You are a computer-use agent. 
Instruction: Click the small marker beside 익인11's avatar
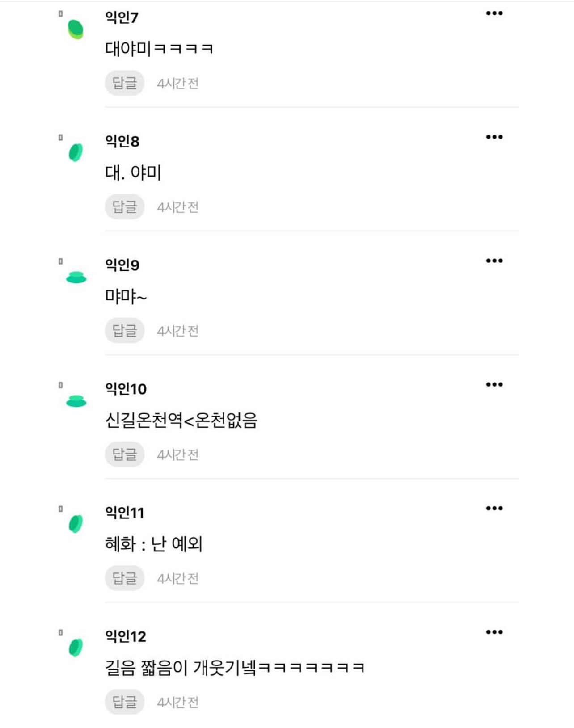(60, 509)
